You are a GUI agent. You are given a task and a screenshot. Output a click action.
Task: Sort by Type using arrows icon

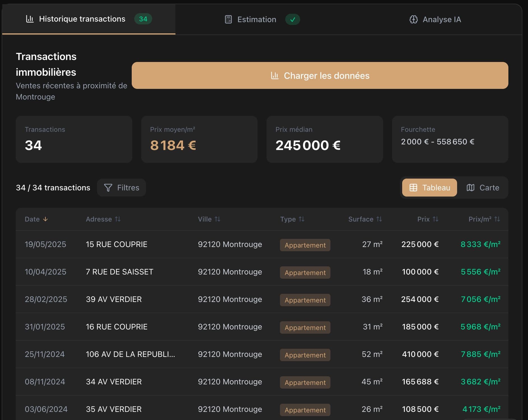coord(302,219)
